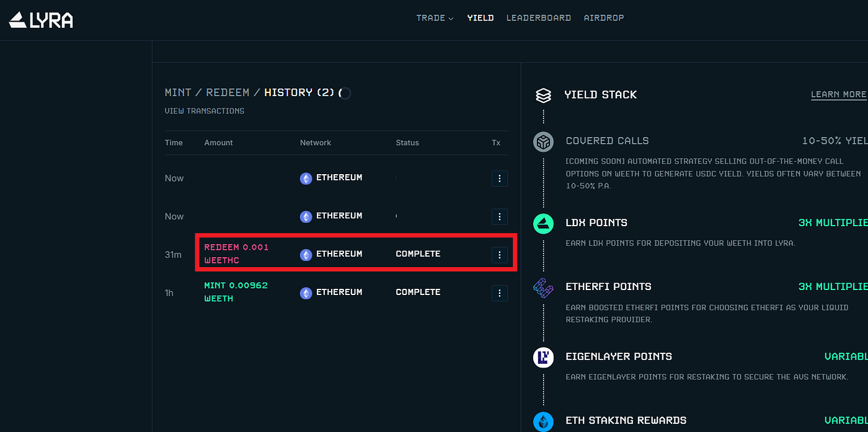Click the 31m time cell
Image resolution: width=868 pixels, height=432 pixels.
(173, 255)
